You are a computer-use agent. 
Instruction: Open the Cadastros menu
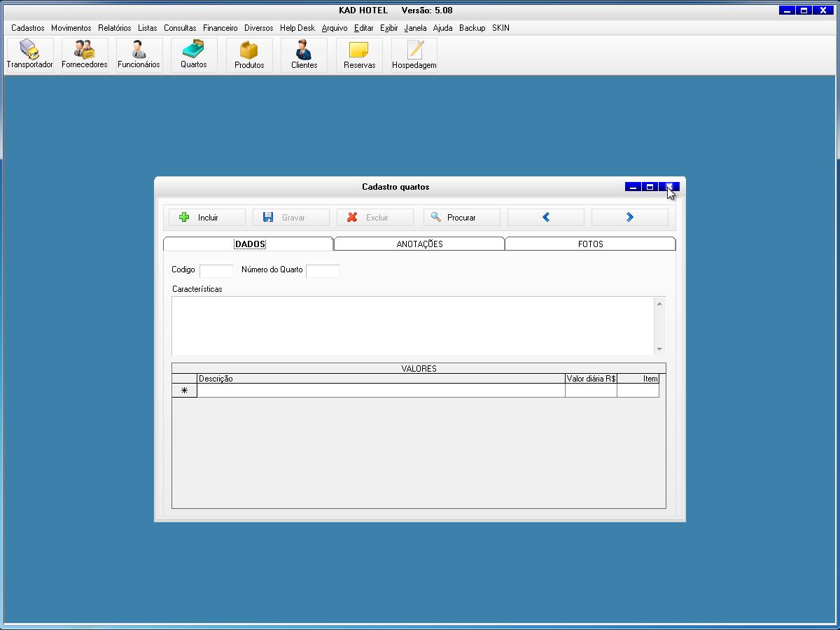(28, 28)
